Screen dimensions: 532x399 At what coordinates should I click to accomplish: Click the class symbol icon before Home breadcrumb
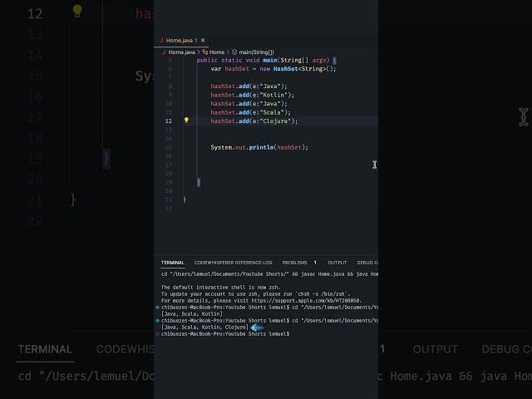204,52
